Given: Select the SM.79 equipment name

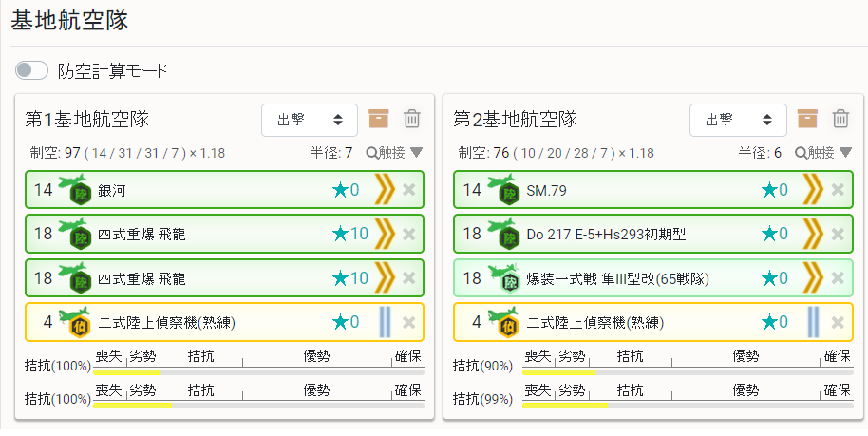Looking at the screenshot, I should tap(546, 191).
